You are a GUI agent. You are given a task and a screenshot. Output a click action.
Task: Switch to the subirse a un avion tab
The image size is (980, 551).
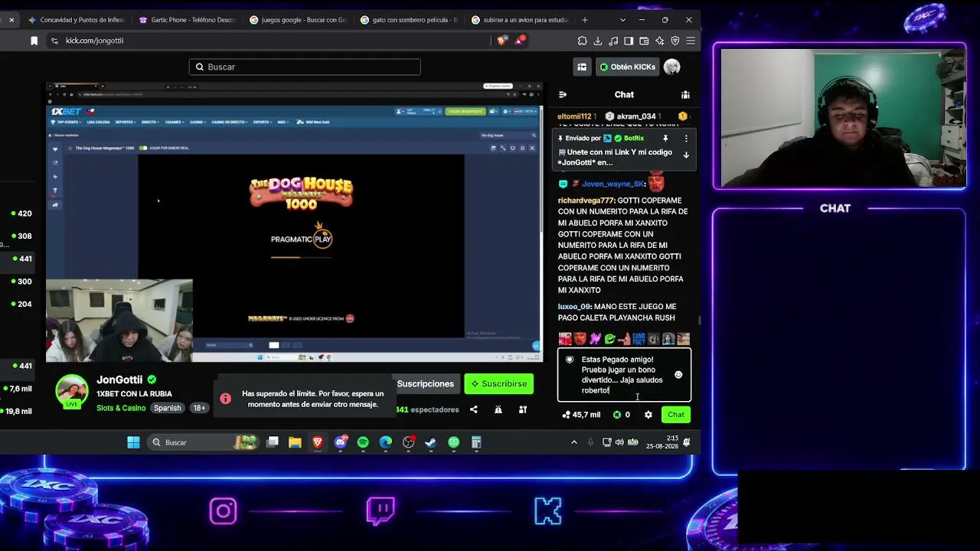[x=520, y=20]
